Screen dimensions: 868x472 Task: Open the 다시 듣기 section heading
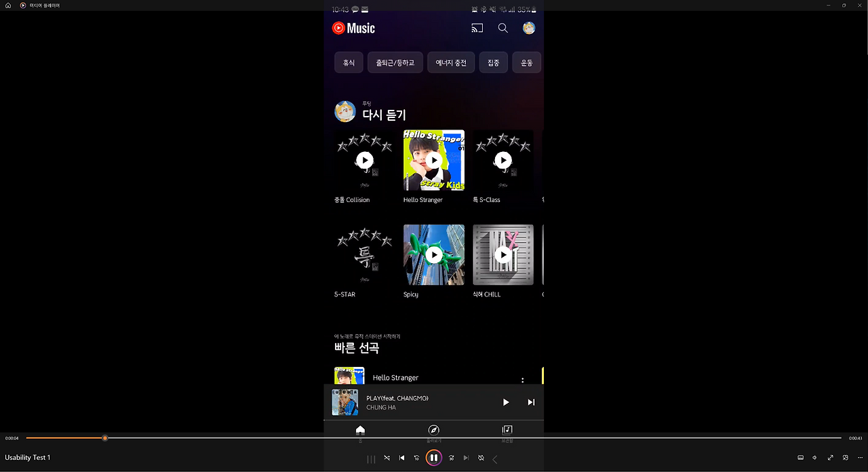pos(384,115)
